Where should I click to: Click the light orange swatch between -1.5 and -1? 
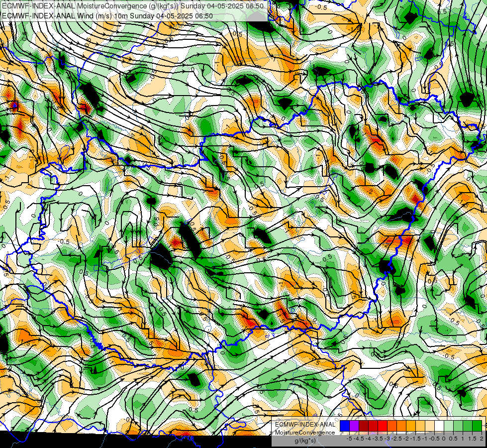coord(420,426)
